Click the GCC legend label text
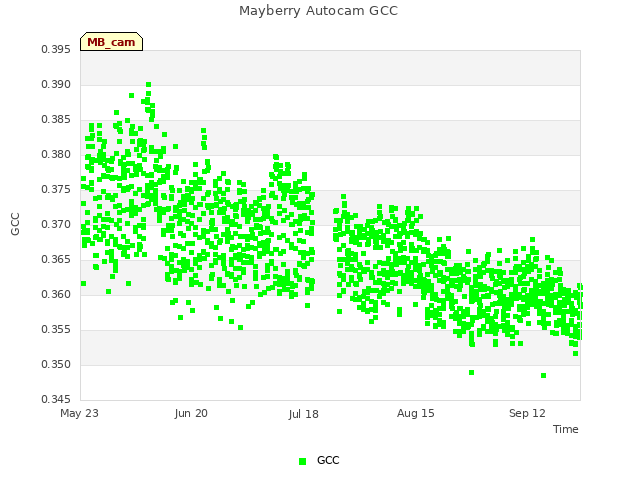The height and width of the screenshot is (480, 640). coord(328,460)
